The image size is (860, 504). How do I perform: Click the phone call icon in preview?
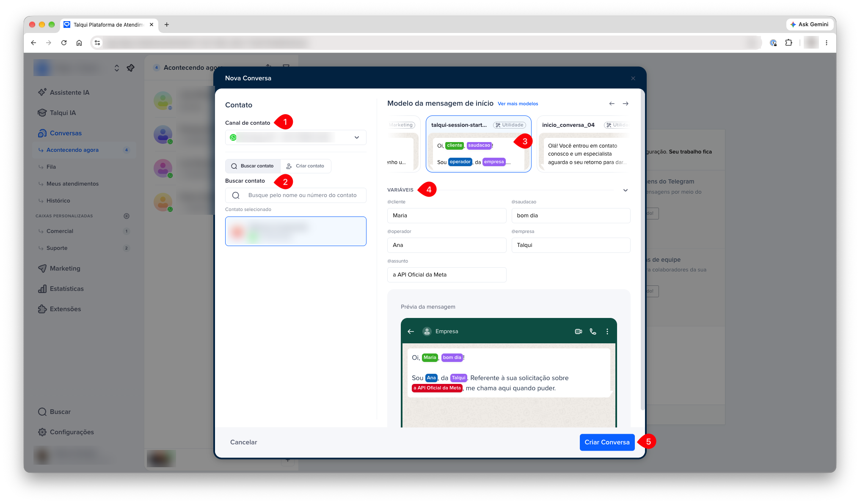click(593, 331)
